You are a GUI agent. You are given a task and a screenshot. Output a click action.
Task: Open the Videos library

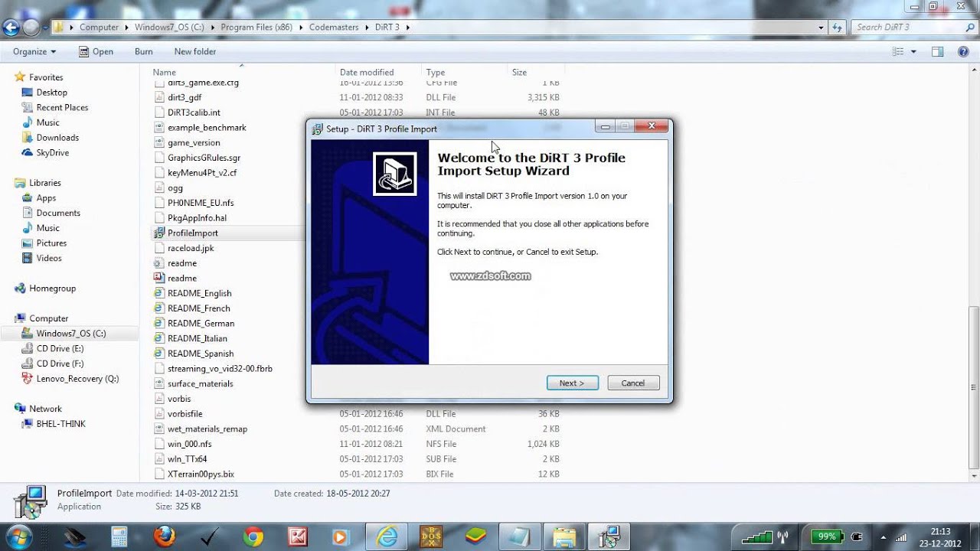click(x=49, y=258)
